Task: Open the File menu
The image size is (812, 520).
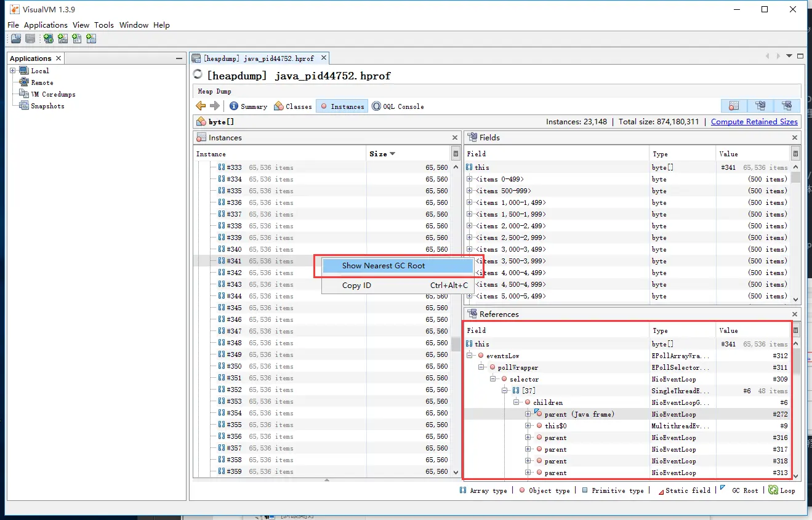Action: [13, 25]
